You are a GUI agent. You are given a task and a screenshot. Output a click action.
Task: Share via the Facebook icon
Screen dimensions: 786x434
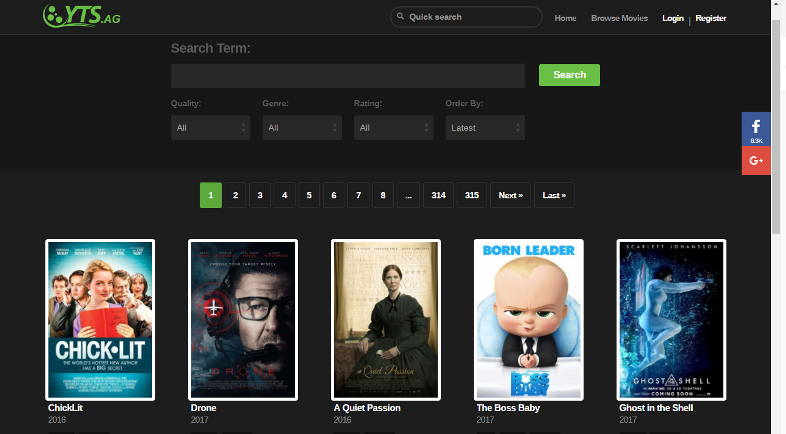point(756,129)
